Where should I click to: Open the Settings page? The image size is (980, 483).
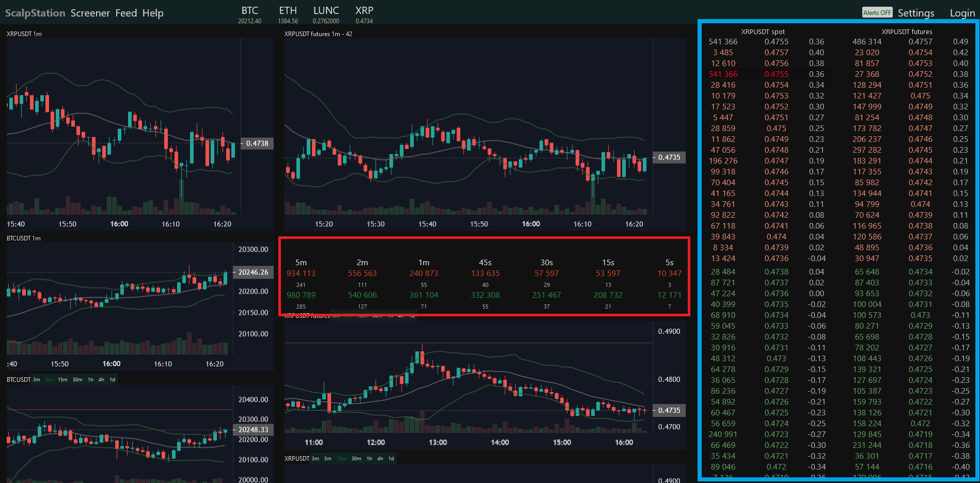(x=915, y=13)
